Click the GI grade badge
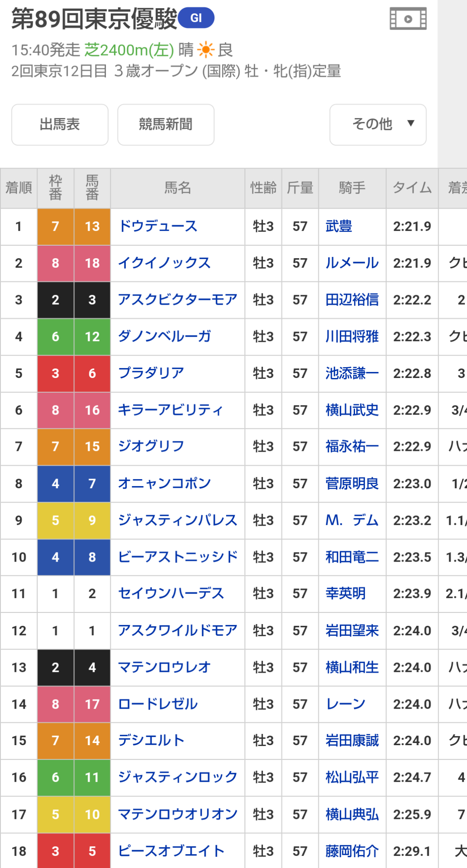Screen dimensions: 467x868 coord(196,18)
